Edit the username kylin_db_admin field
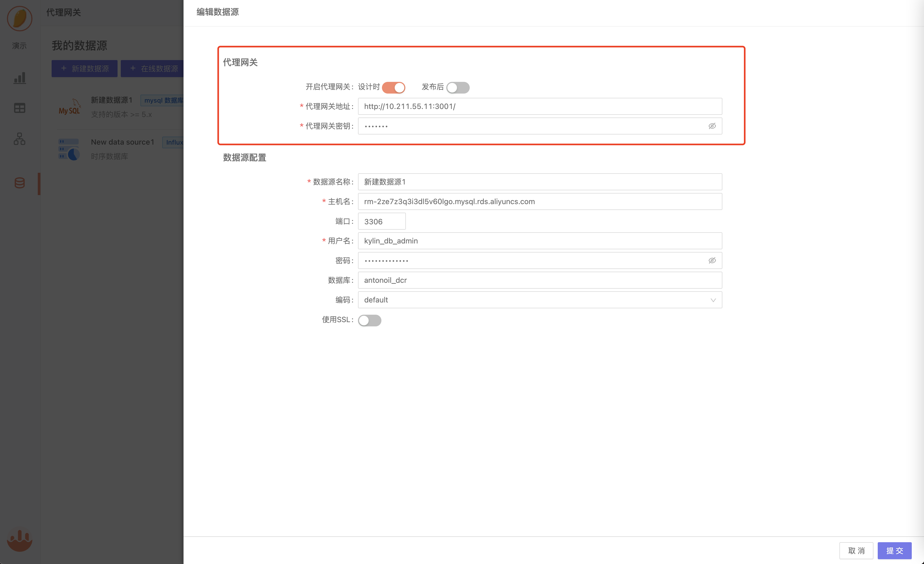The image size is (924, 564). 540,241
